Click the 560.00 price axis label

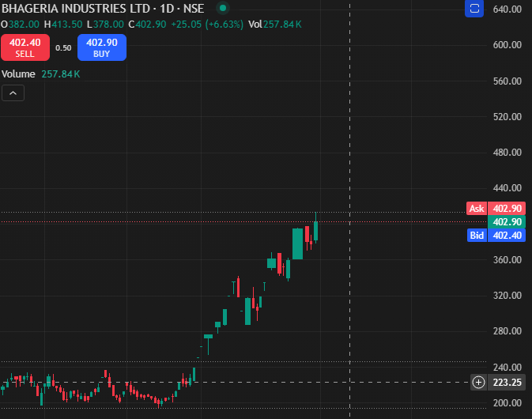(x=507, y=81)
